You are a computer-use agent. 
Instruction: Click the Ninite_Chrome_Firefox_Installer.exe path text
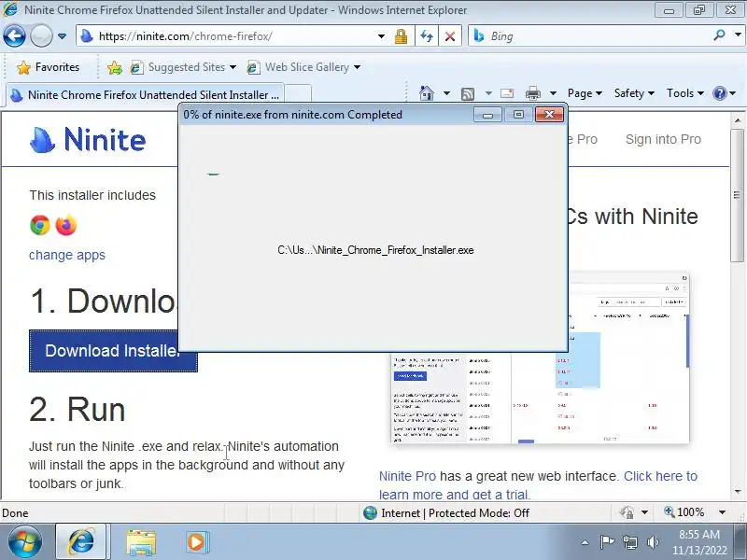(x=375, y=250)
